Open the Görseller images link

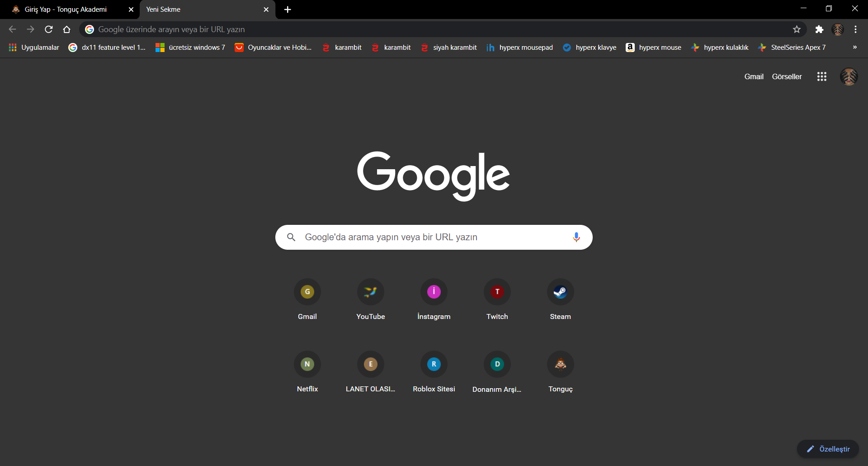(x=787, y=76)
